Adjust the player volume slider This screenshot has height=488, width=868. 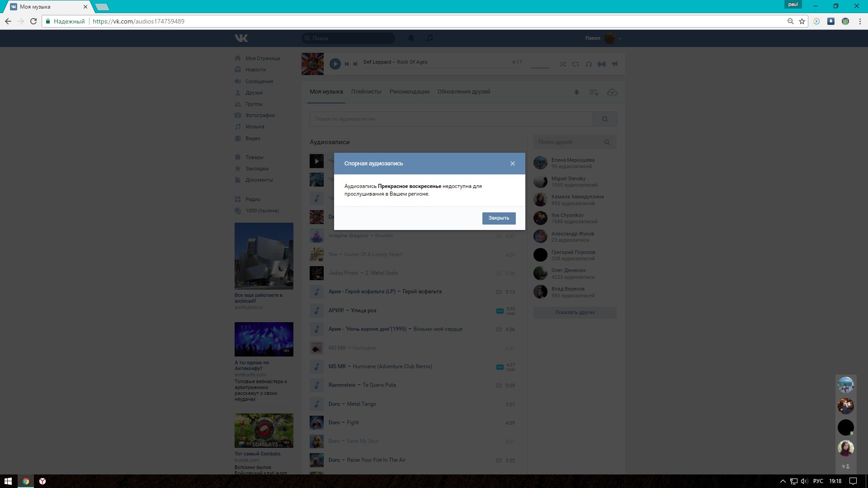pyautogui.click(x=540, y=67)
